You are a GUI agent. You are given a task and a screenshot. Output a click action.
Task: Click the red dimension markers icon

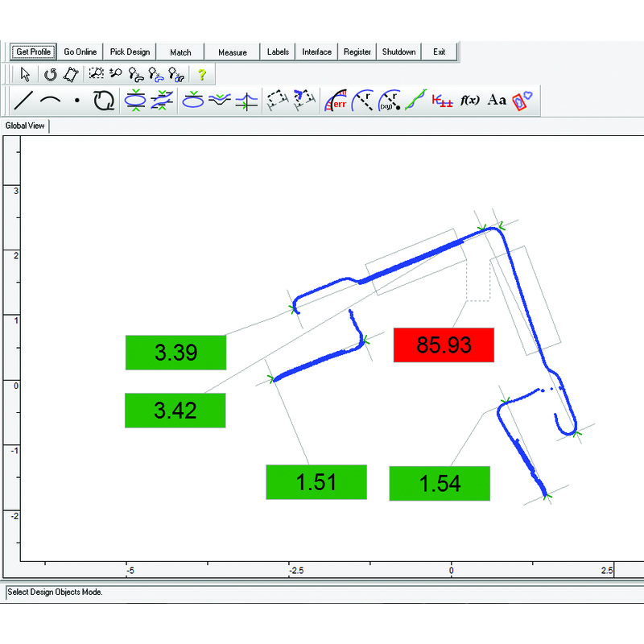pos(442,101)
